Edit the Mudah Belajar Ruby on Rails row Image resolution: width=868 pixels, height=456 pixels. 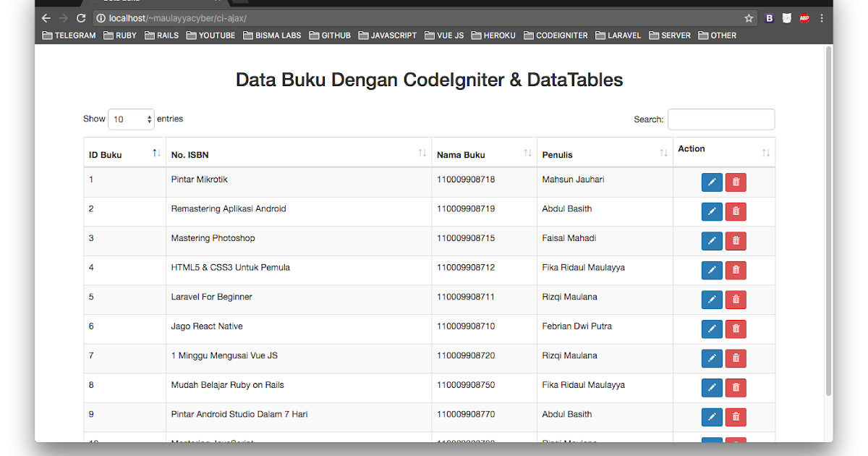[712, 387]
